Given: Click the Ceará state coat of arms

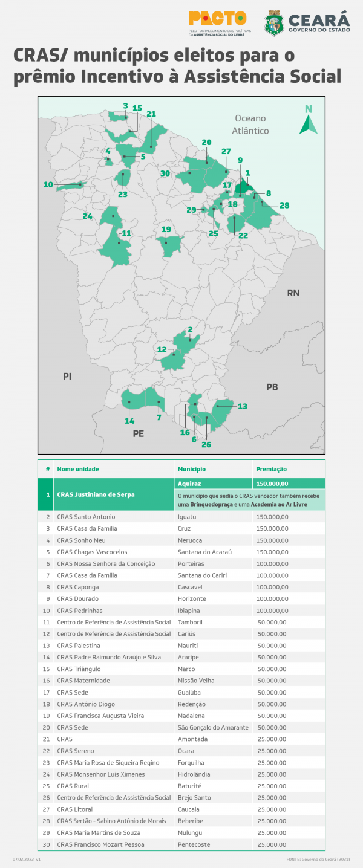Looking at the screenshot, I should (x=274, y=23).
